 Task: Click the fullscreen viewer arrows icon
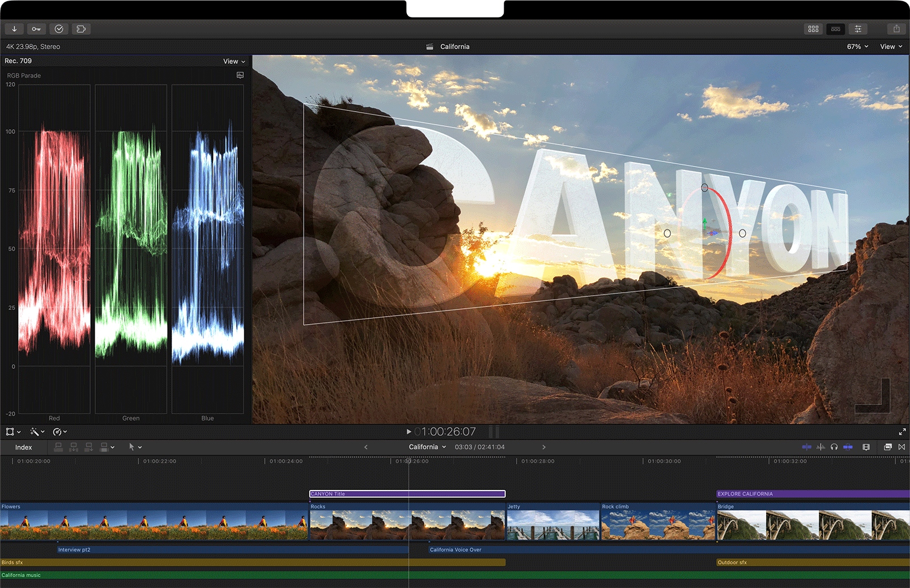(x=902, y=432)
